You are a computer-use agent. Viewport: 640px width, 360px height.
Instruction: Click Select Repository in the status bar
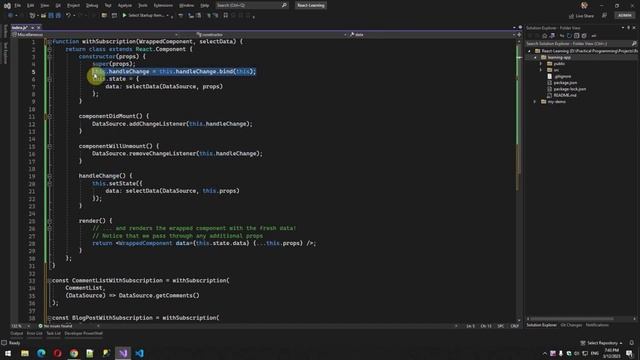pyautogui.click(x=602, y=343)
